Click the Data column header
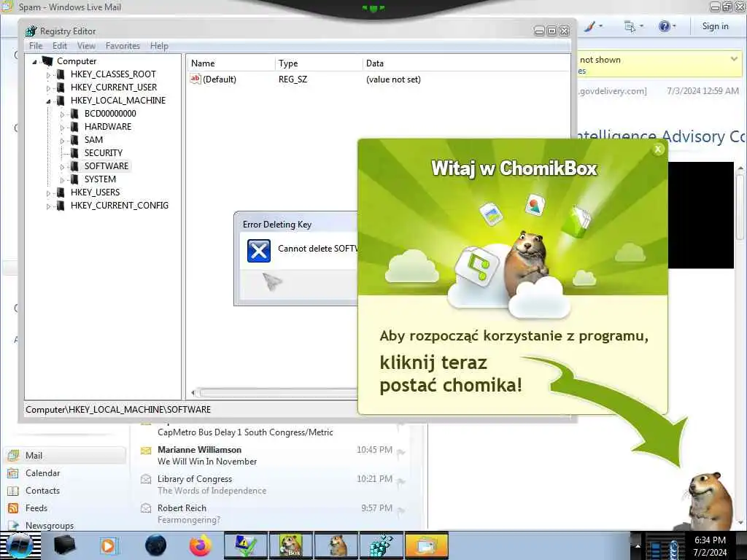The height and width of the screenshot is (560, 747). (x=466, y=63)
